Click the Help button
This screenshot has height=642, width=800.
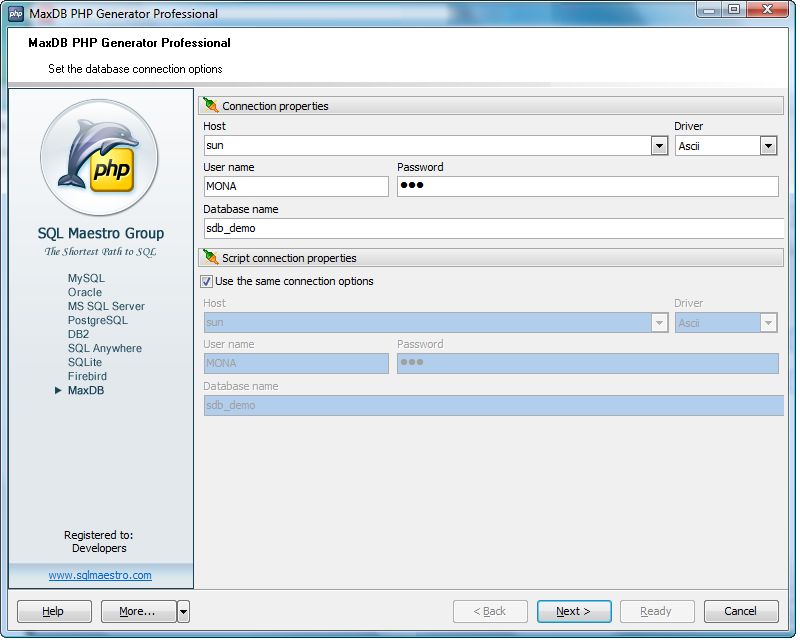tap(55, 612)
